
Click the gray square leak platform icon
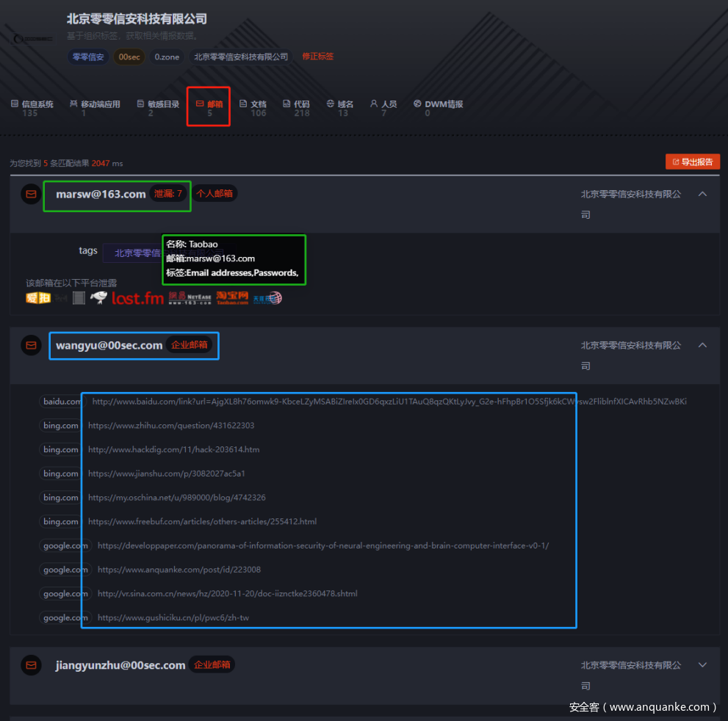[x=79, y=298]
